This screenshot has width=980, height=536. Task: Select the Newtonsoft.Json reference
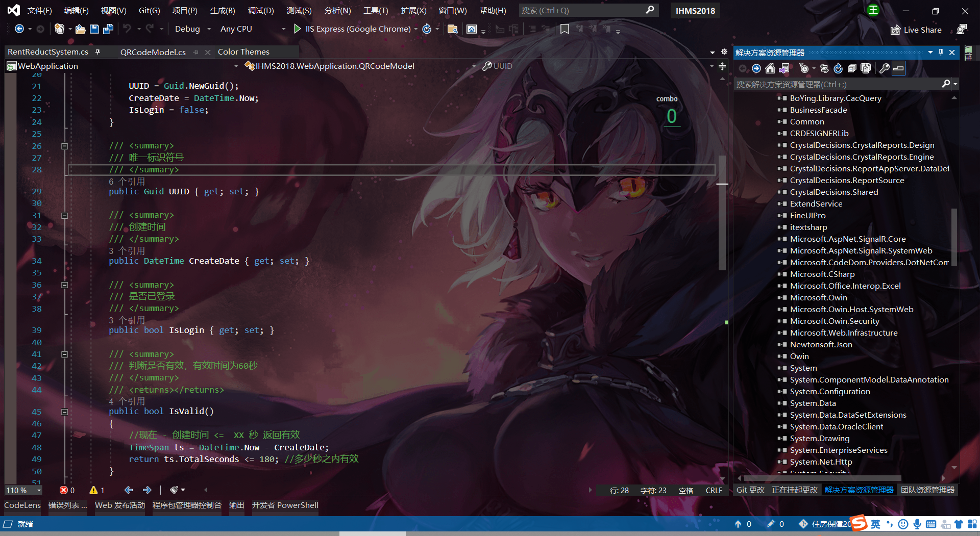coord(821,345)
